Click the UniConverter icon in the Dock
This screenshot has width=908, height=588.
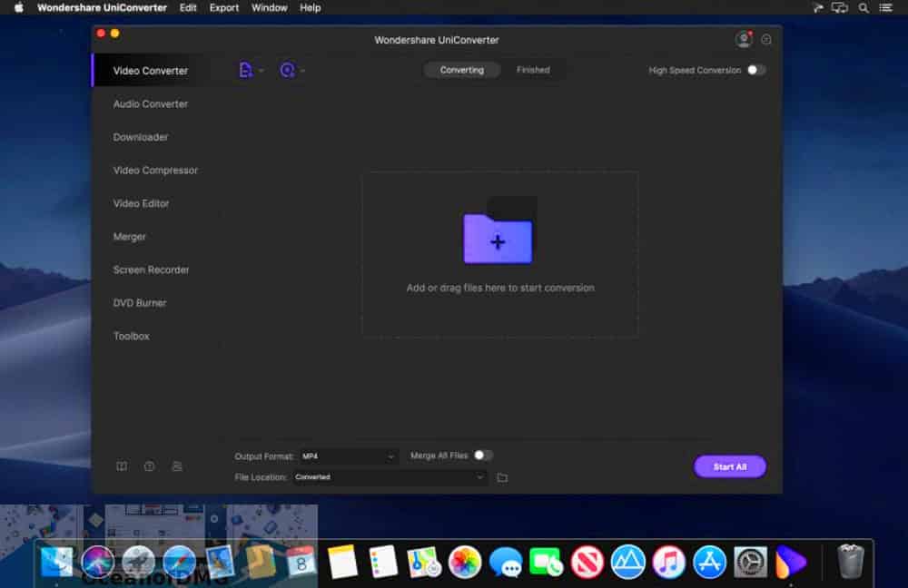pyautogui.click(x=791, y=562)
